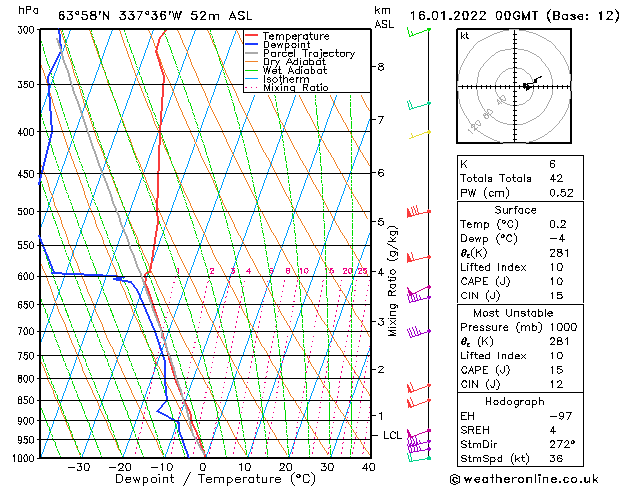Click the mixing ratio label 10
This screenshot has height=486, width=629.
(x=304, y=271)
